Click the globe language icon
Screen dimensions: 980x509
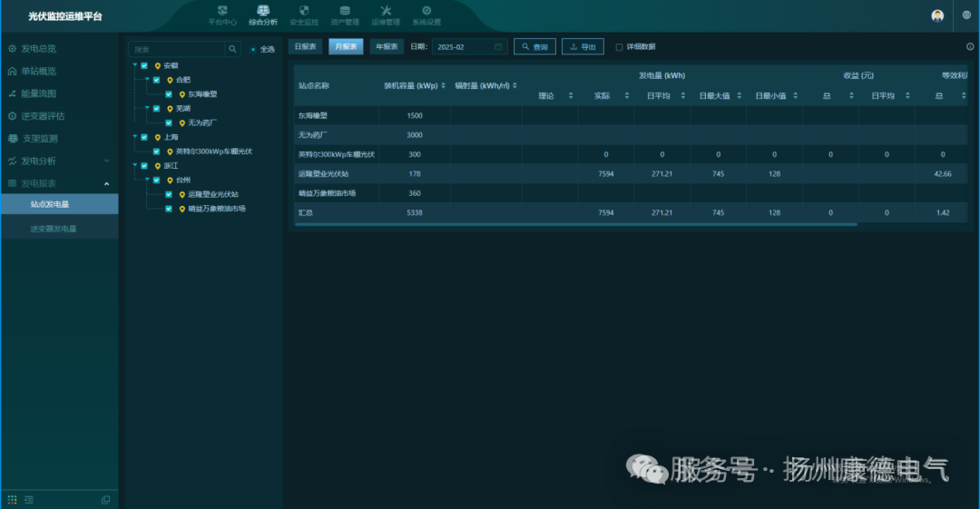coord(966,15)
